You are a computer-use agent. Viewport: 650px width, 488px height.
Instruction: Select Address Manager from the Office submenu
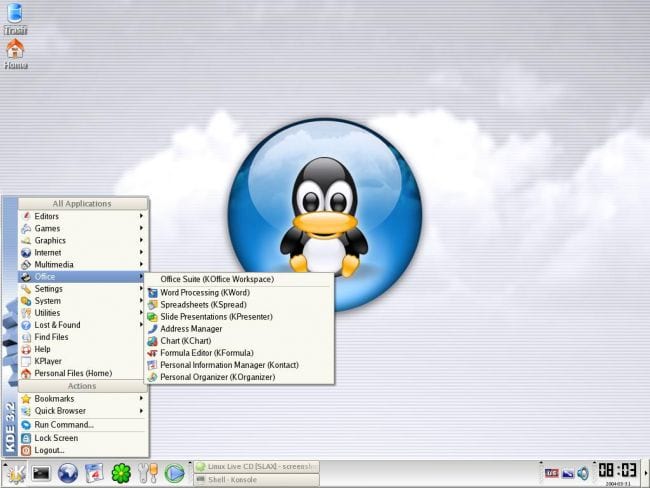(191, 328)
